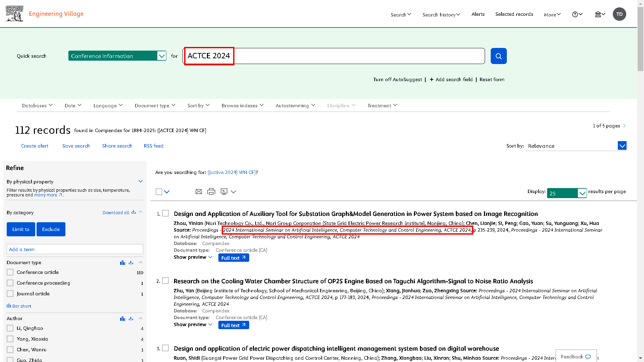
Task: Open the TD user profile avatar
Action: pos(619,14)
